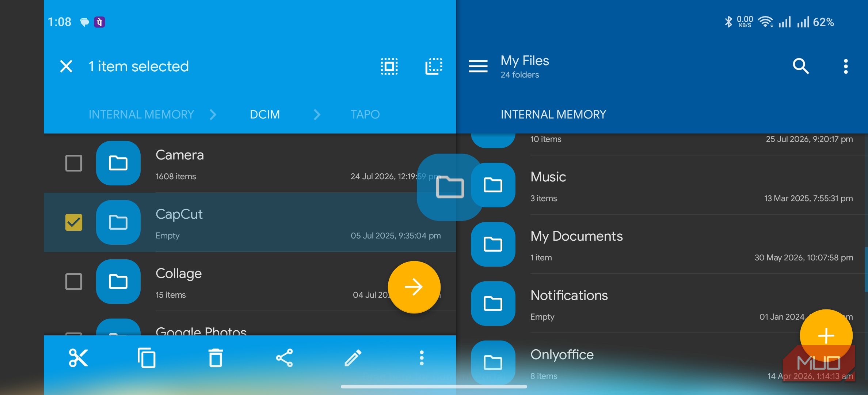Open the hamburger menu in My Files
The width and height of the screenshot is (868, 395).
pos(478,66)
